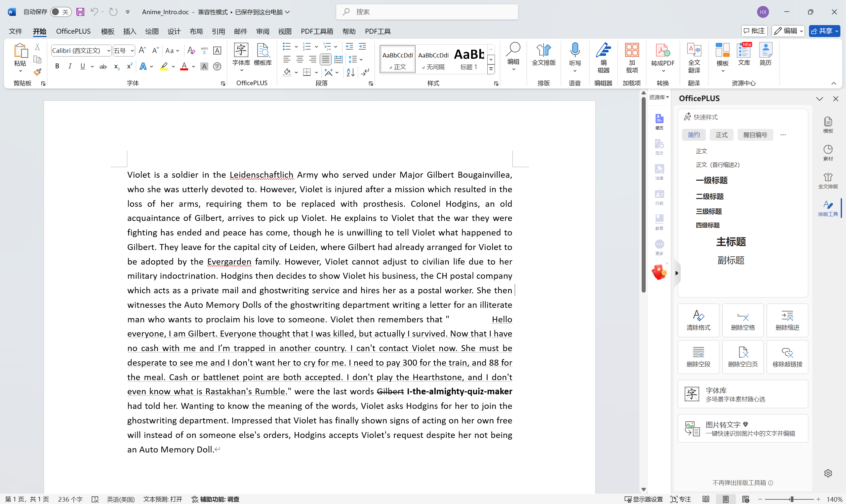Open the 字体库 font library icon
This screenshot has height=504, width=846.
pyautogui.click(x=241, y=57)
